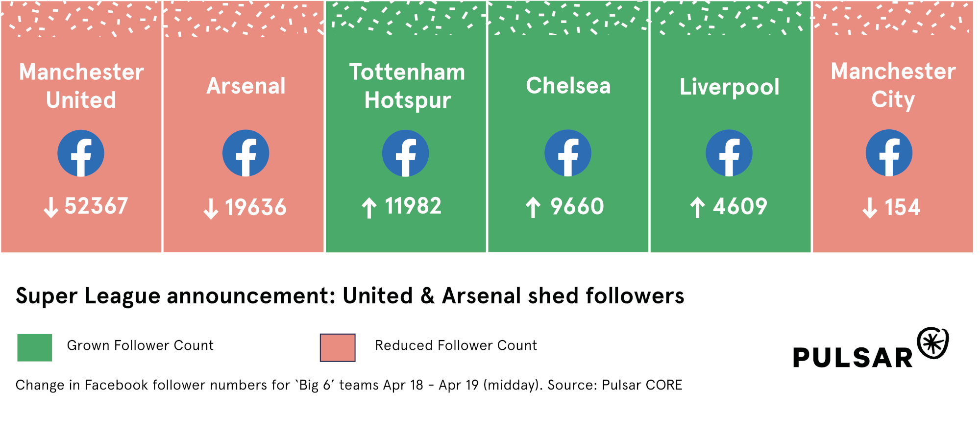
Task: Click Tottenham Hotspur's Facebook icon
Action: pos(405,153)
